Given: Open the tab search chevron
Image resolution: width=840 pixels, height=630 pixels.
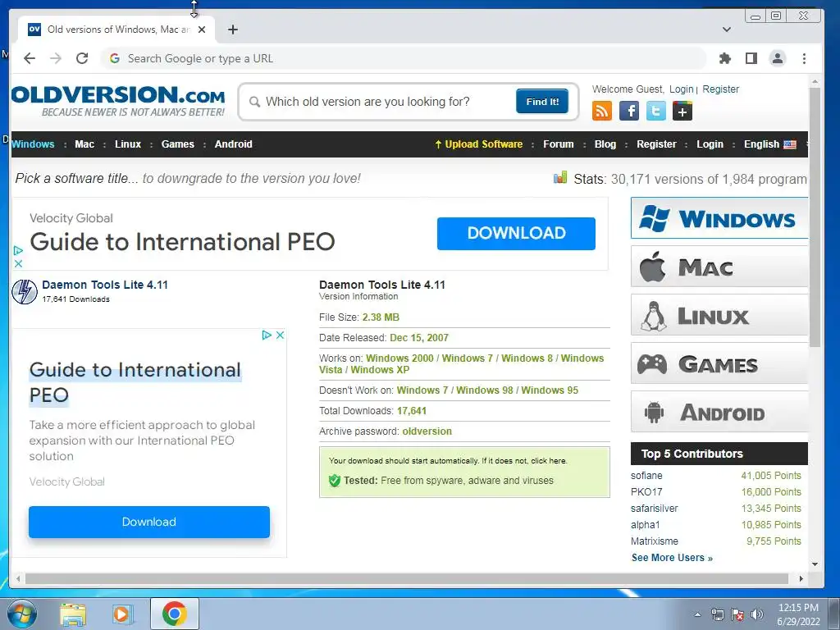Looking at the screenshot, I should point(727,30).
